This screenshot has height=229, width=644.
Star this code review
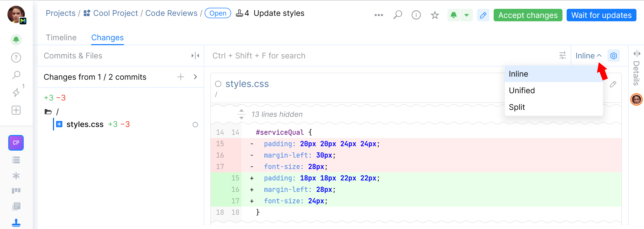click(435, 15)
